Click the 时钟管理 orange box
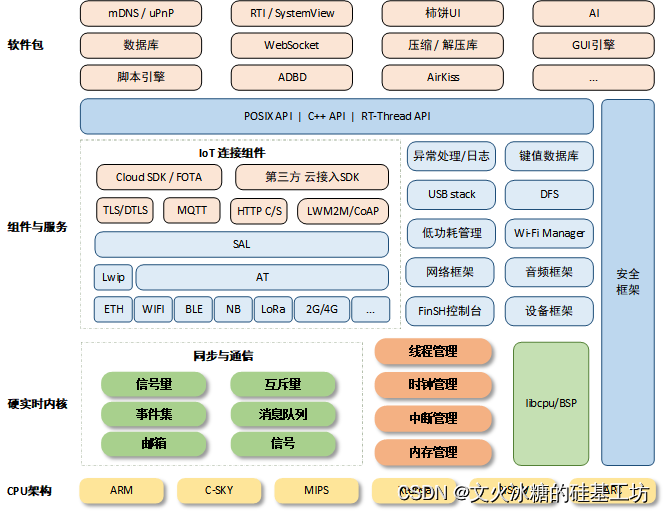This screenshot has width=665, height=512. point(433,385)
